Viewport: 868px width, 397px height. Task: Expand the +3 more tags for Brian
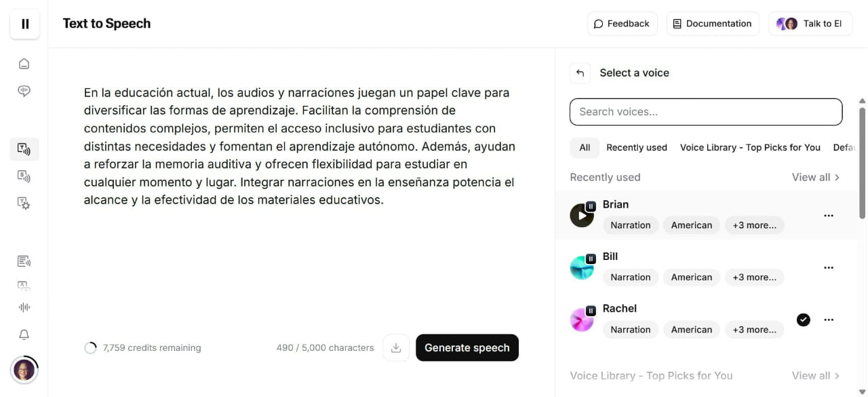[754, 225]
